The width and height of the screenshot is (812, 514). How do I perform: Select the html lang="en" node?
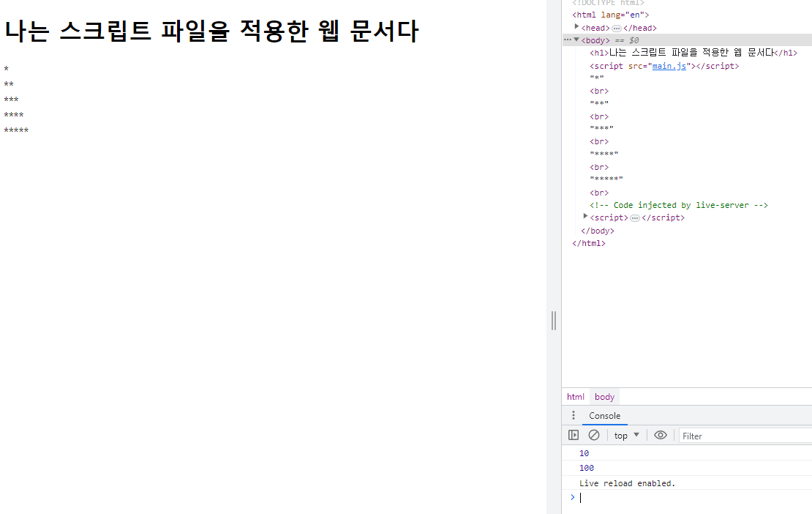point(611,15)
